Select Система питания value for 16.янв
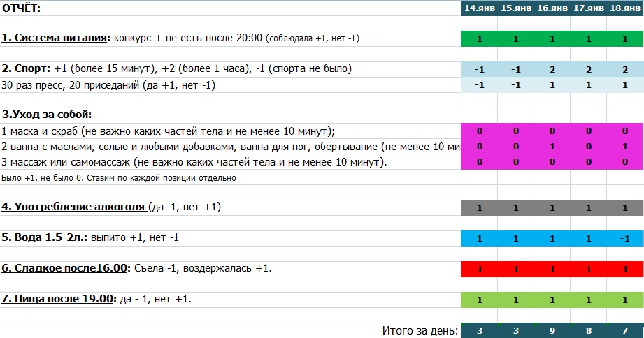644x338 pixels. 552,38
